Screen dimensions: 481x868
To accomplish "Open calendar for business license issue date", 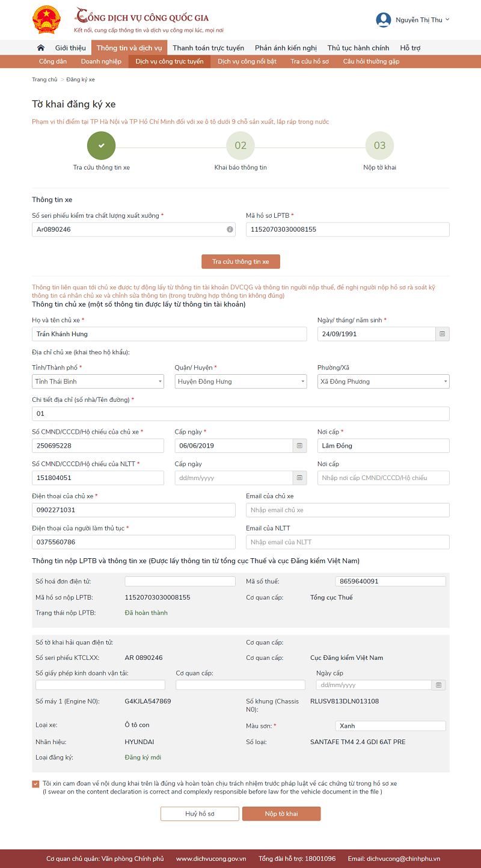I will point(439,685).
